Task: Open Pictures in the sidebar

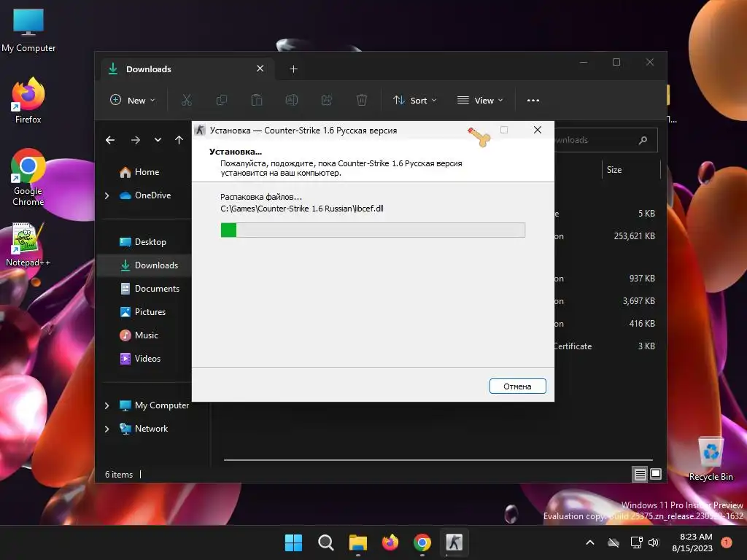Action: pos(142,312)
